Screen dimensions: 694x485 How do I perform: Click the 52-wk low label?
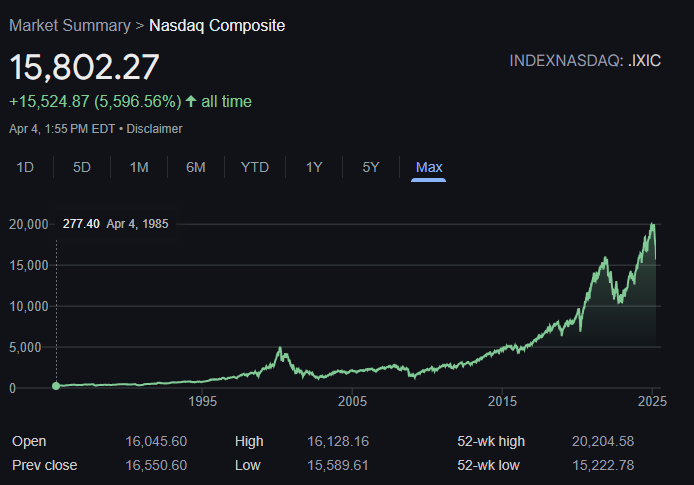[x=488, y=466]
